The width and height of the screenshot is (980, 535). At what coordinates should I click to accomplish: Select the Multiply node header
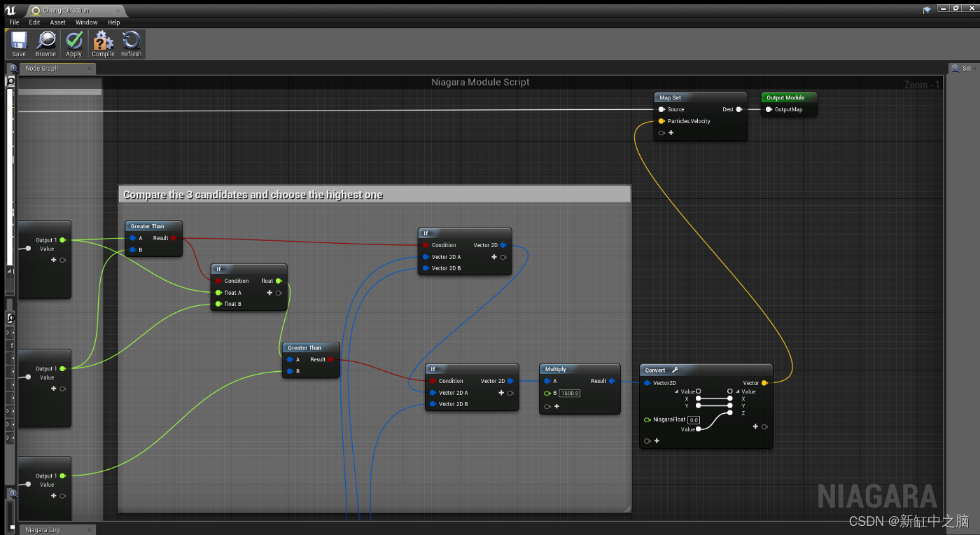[x=580, y=369]
